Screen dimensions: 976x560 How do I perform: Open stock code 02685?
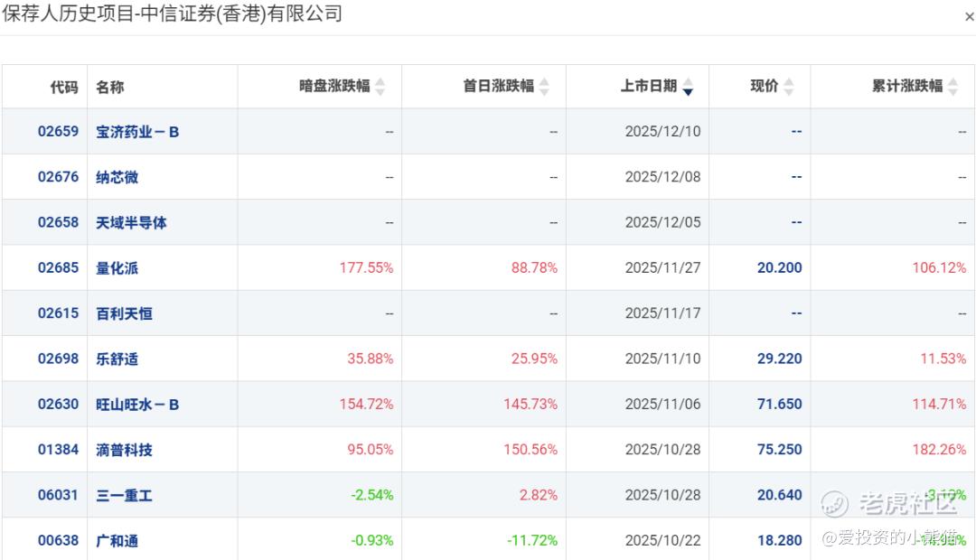[x=58, y=267]
